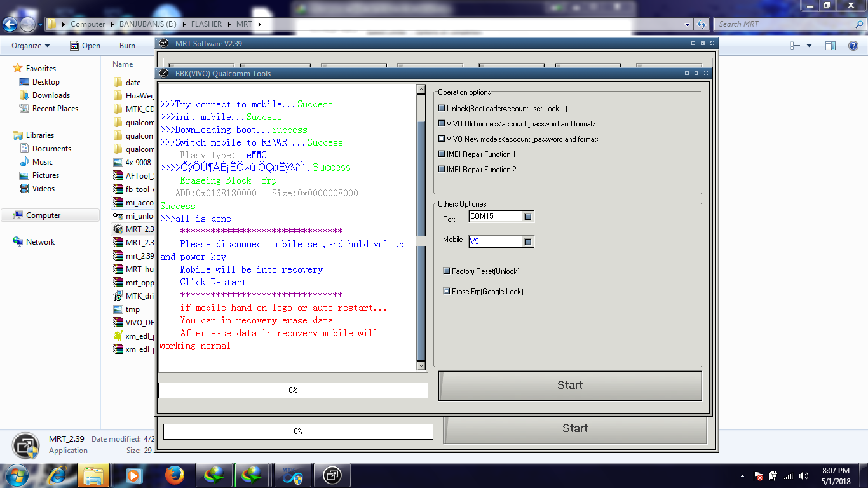
Task: Click the MRT Software 0% progress bar
Action: (x=298, y=431)
